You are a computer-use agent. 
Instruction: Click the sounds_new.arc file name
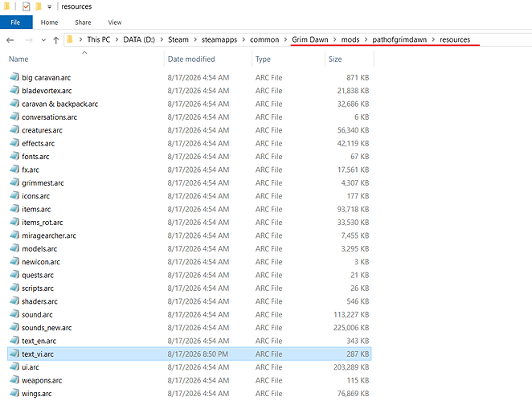(47, 328)
